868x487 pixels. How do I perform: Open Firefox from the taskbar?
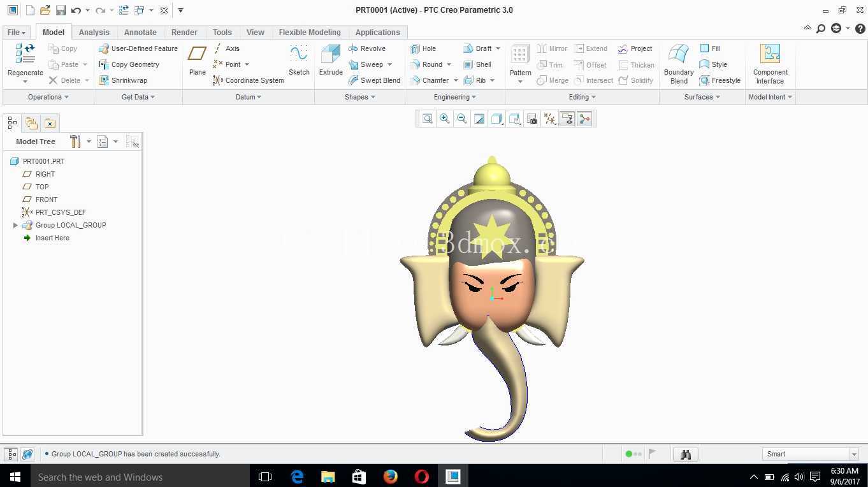pyautogui.click(x=390, y=477)
